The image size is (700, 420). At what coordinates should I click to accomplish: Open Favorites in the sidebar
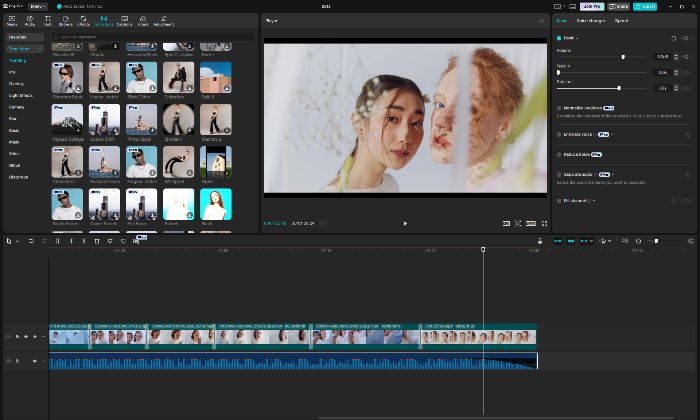tap(25, 37)
